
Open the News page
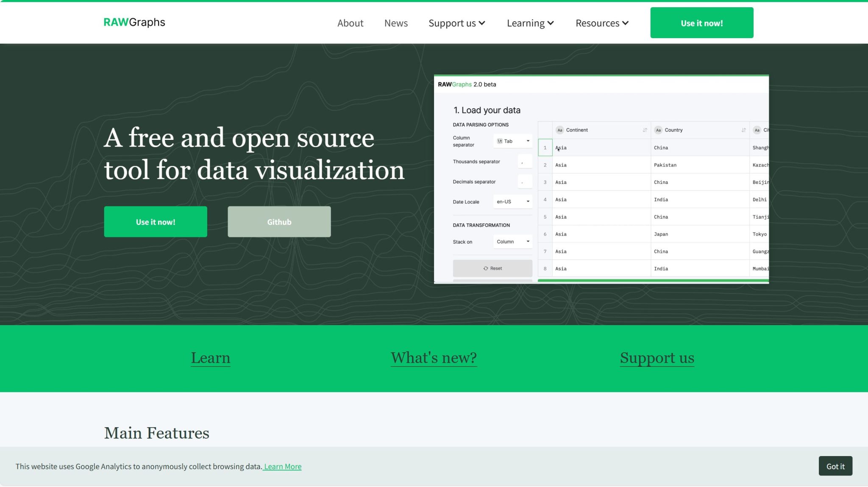point(396,23)
